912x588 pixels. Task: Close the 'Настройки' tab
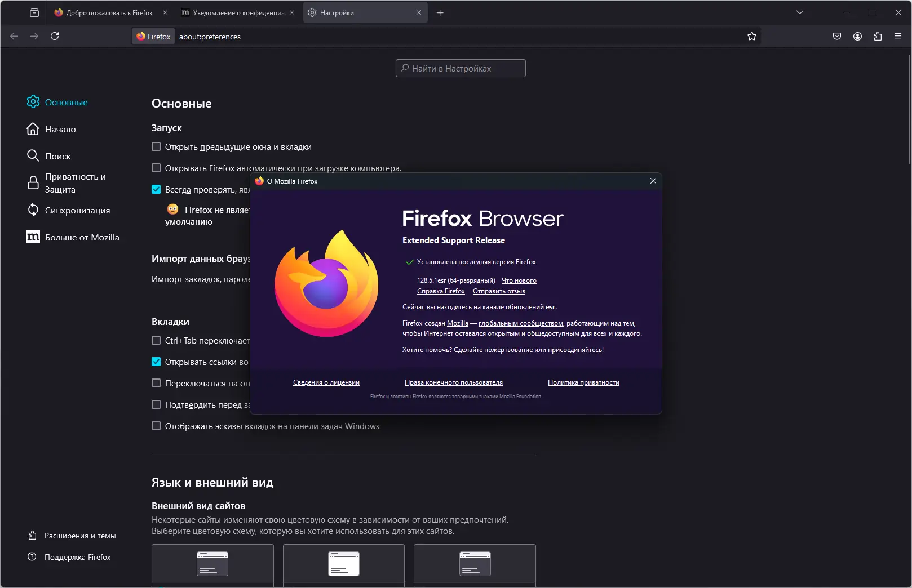point(419,12)
